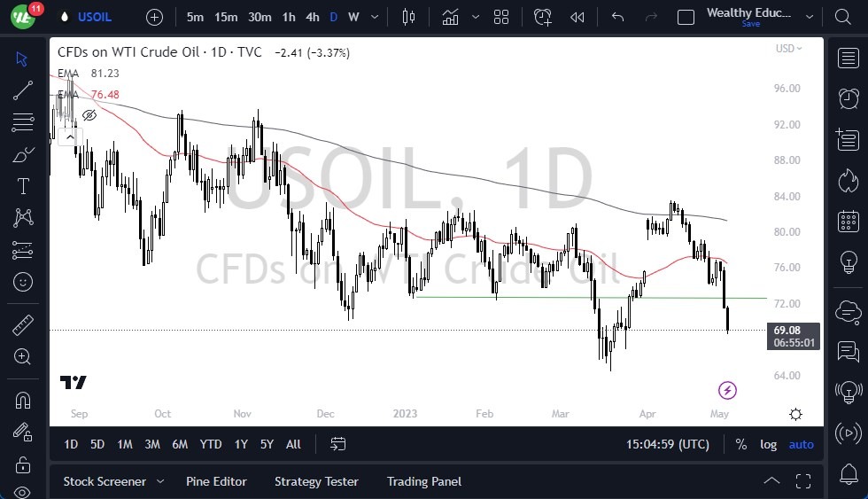Select the measure ruler tool
The height and width of the screenshot is (499, 868).
[22, 326]
